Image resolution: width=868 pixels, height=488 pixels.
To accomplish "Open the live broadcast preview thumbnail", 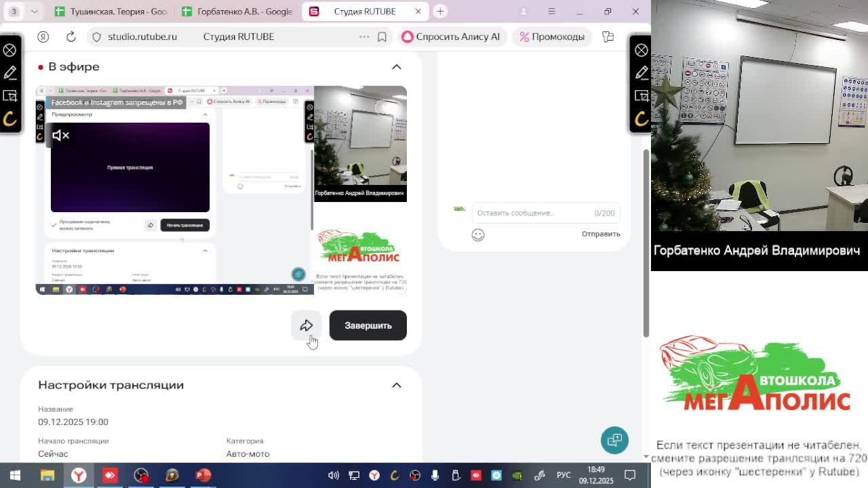I will 221,190.
